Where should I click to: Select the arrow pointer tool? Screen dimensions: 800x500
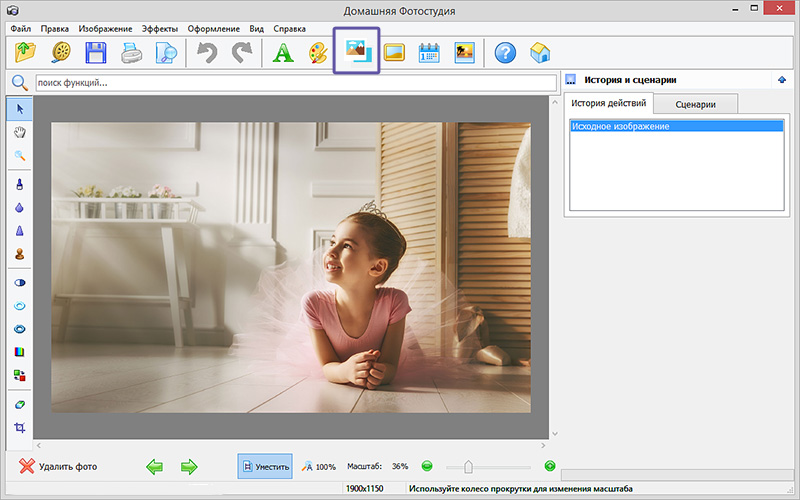click(20, 109)
